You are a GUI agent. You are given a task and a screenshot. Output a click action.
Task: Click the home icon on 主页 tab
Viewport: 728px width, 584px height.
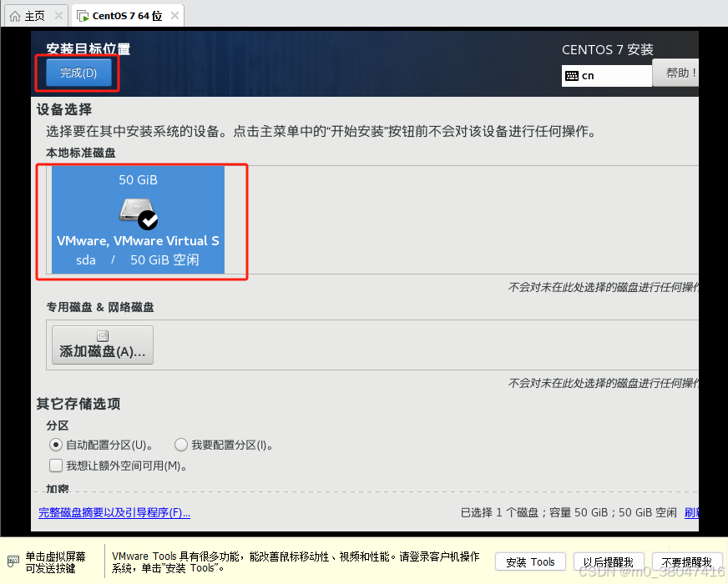(15, 16)
